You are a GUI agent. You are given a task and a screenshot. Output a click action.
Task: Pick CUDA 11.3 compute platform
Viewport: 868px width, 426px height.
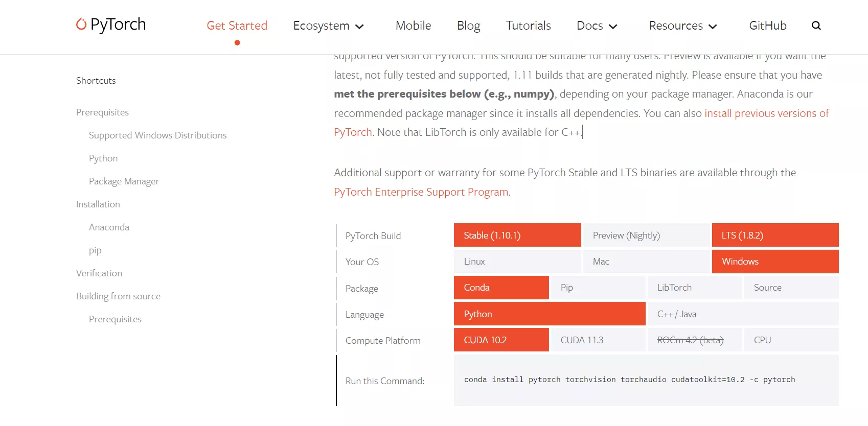pos(598,340)
